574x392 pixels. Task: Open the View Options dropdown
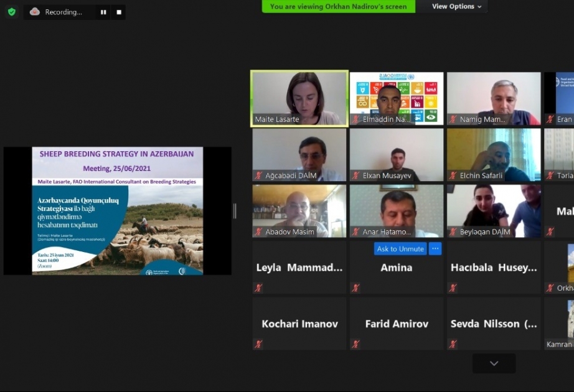[456, 6]
